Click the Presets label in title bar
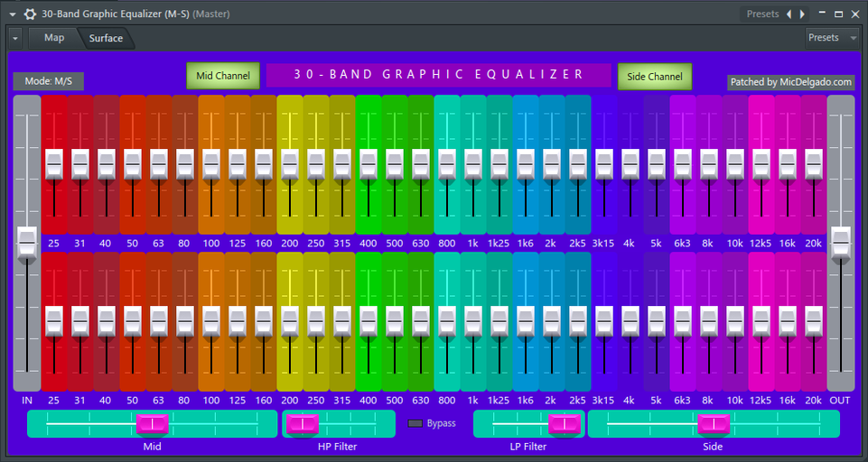868x462 pixels. 763,14
